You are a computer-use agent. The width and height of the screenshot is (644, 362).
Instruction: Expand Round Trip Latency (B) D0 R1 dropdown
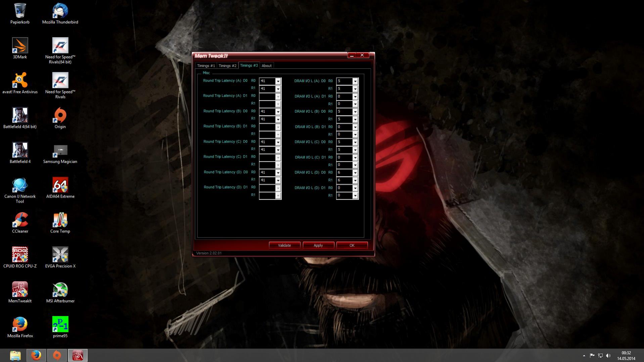(x=278, y=119)
